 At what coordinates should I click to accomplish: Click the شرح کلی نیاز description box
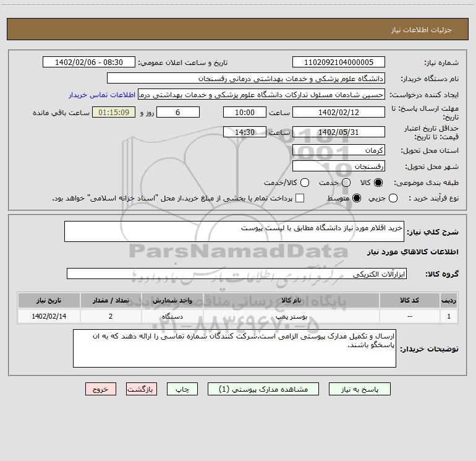pos(234,231)
